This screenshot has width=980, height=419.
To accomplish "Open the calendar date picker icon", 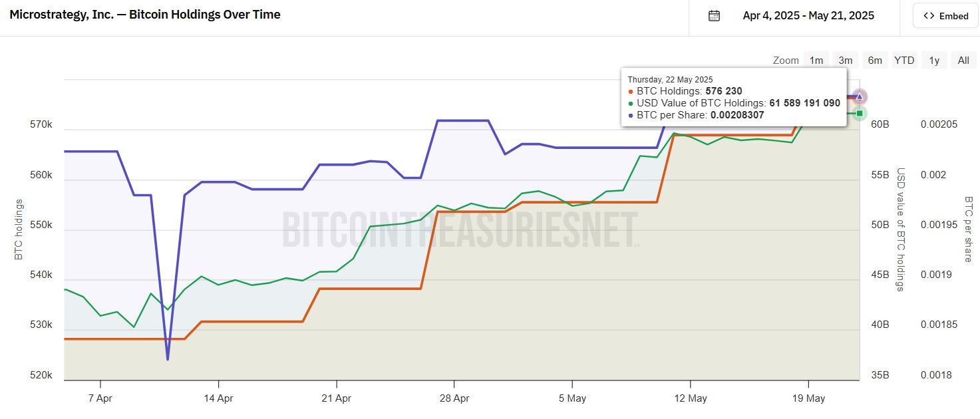I will 714,16.
